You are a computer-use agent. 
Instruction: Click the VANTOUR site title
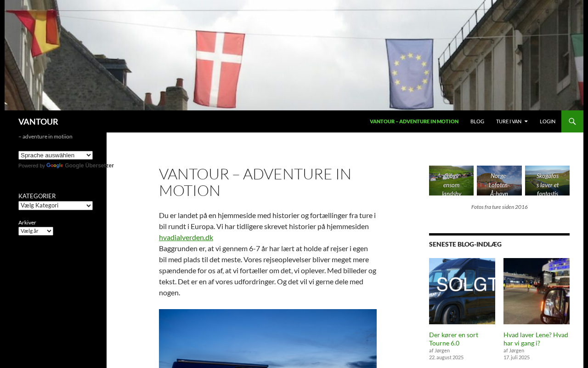coord(38,121)
